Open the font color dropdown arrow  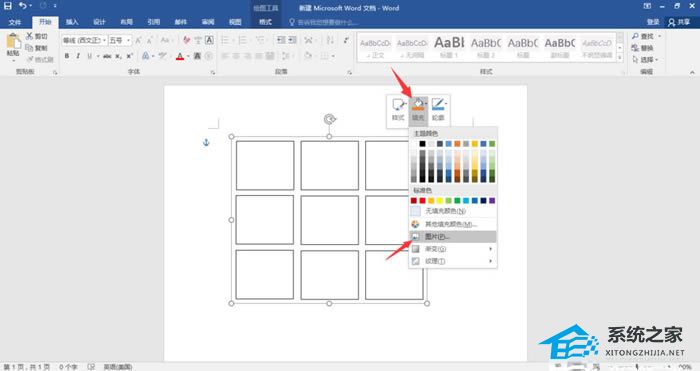[x=187, y=56]
